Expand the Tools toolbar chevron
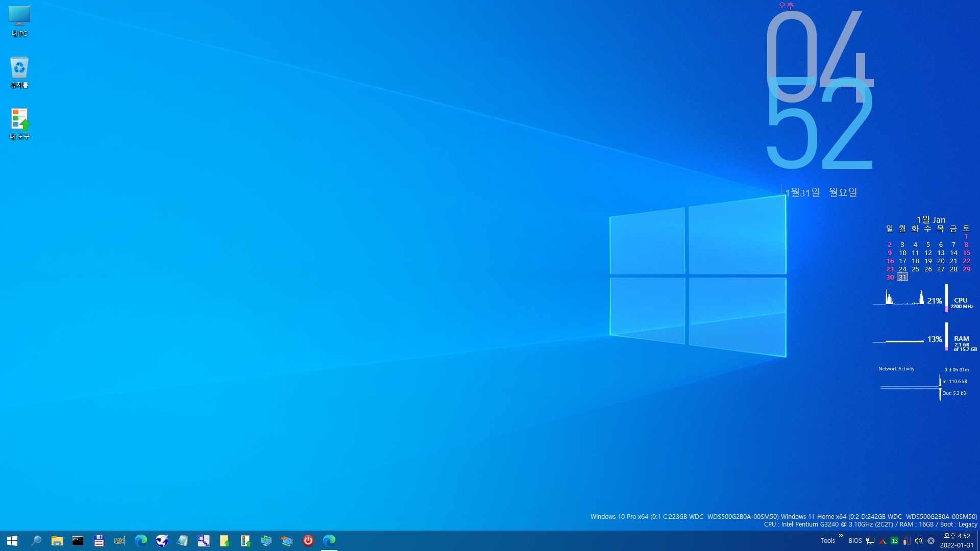 click(841, 536)
